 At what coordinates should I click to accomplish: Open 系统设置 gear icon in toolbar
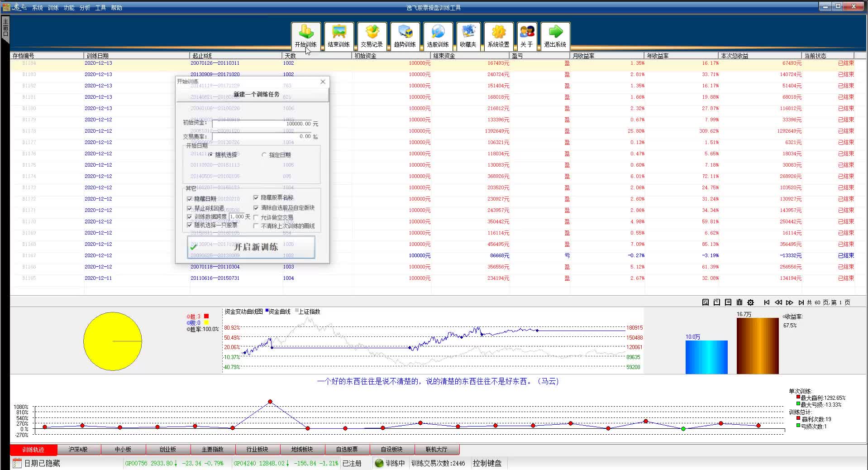click(499, 36)
